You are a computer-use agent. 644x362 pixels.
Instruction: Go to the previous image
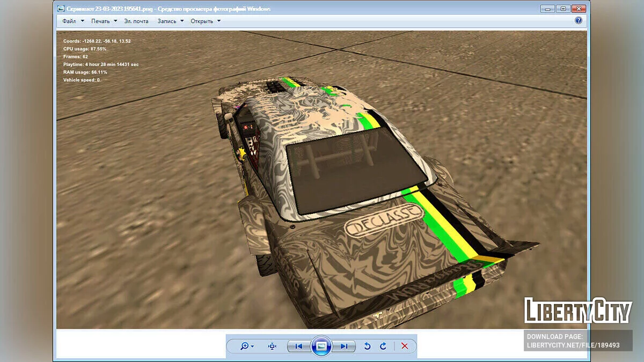[298, 346]
